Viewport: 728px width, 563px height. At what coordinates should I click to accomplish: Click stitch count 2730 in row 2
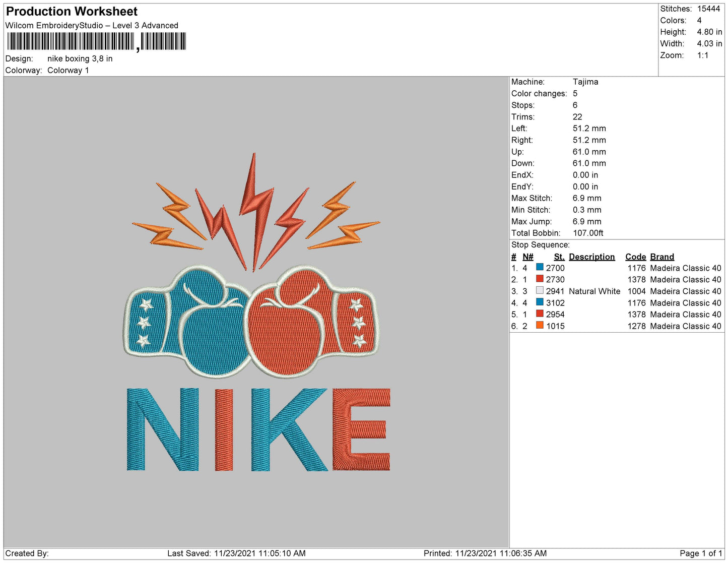(x=555, y=279)
